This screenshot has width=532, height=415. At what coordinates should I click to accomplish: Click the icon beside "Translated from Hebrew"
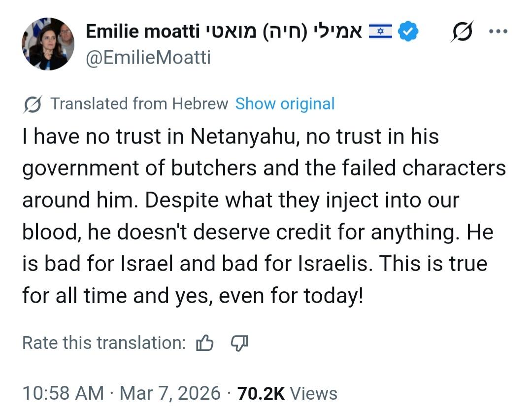[x=32, y=104]
